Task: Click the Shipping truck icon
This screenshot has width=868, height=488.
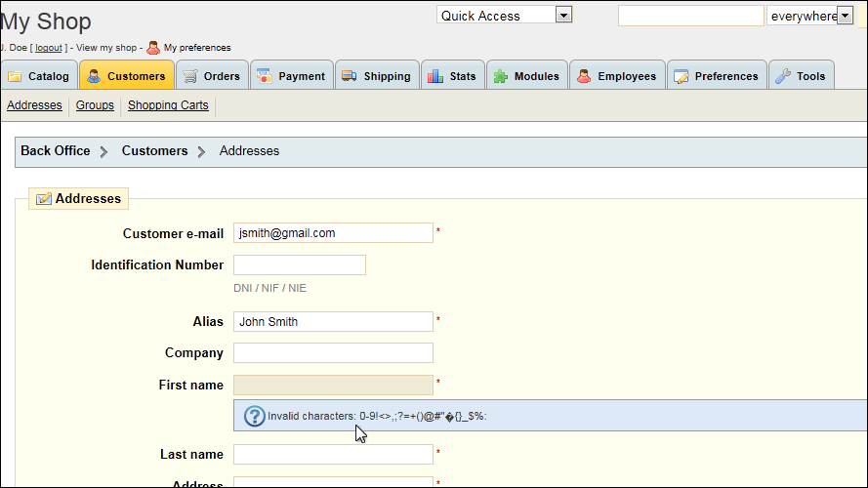Action: click(x=350, y=76)
